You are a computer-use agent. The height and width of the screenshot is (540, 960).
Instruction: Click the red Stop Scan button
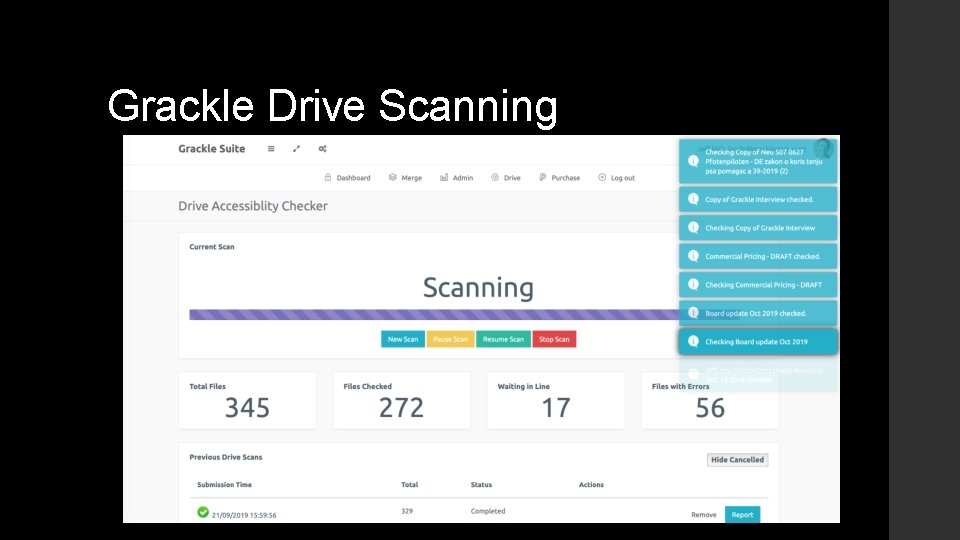point(554,339)
